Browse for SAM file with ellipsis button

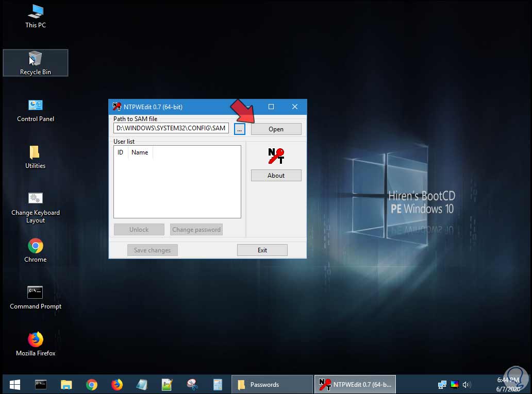click(240, 129)
